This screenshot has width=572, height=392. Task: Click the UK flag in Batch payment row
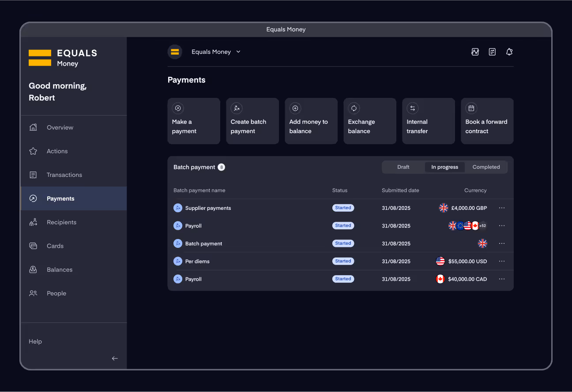pos(482,243)
